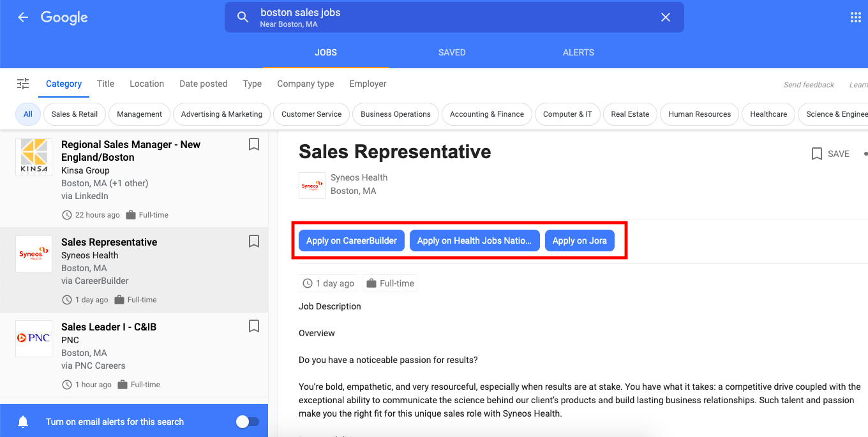
Task: Choose the Real Estate chip
Action: [x=630, y=114]
